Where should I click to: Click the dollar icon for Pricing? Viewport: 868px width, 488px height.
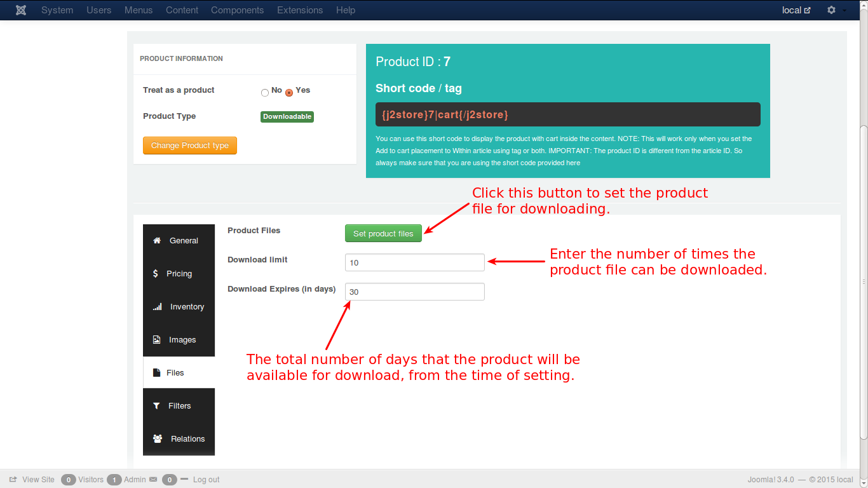click(156, 274)
